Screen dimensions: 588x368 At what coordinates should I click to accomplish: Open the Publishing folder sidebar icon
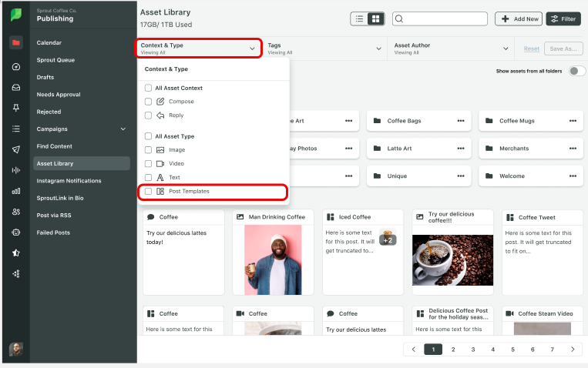16,42
